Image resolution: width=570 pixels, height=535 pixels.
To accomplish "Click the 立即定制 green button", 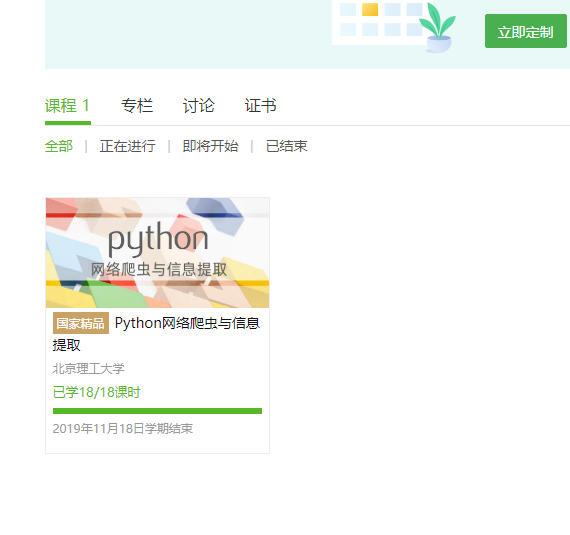I will [526, 31].
